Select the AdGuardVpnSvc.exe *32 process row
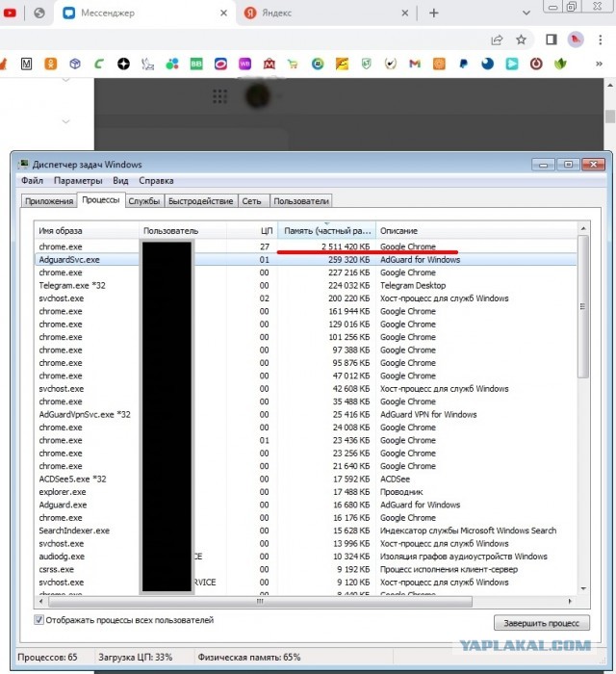Screen dimensions: 616x674 tap(305, 414)
